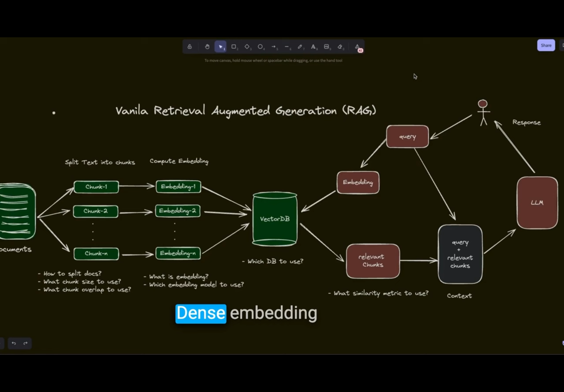
Task: Select the Rectangle shape tool
Action: click(x=234, y=47)
